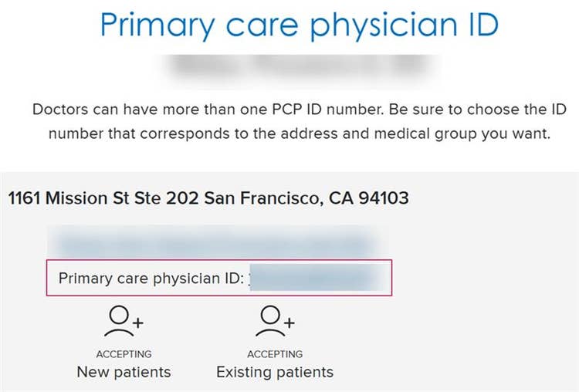The image size is (579, 392).
Task: Click the 1161 Mission St address heading
Action: [x=208, y=198]
